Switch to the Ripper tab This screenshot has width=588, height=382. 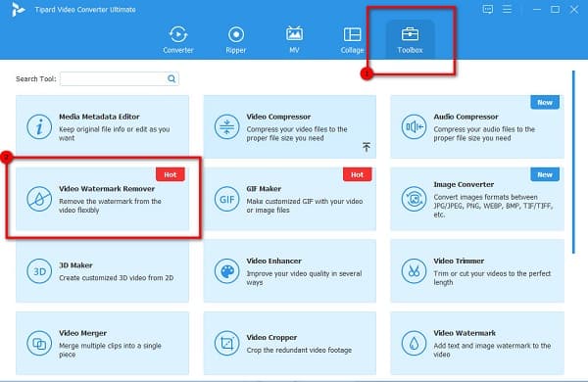click(x=236, y=39)
